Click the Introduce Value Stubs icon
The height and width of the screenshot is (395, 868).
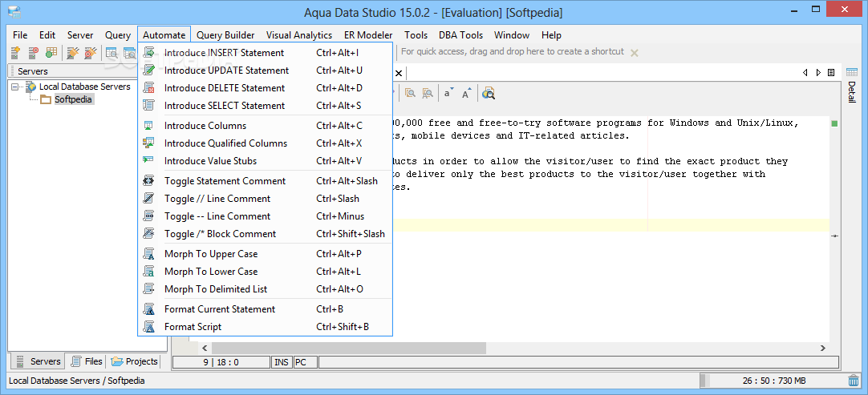[148, 160]
